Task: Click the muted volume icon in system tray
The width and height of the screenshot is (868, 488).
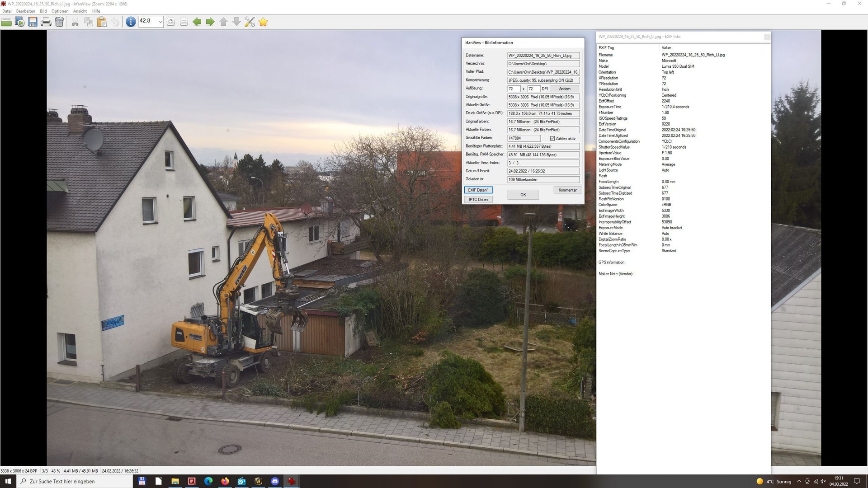Action: pos(823,481)
